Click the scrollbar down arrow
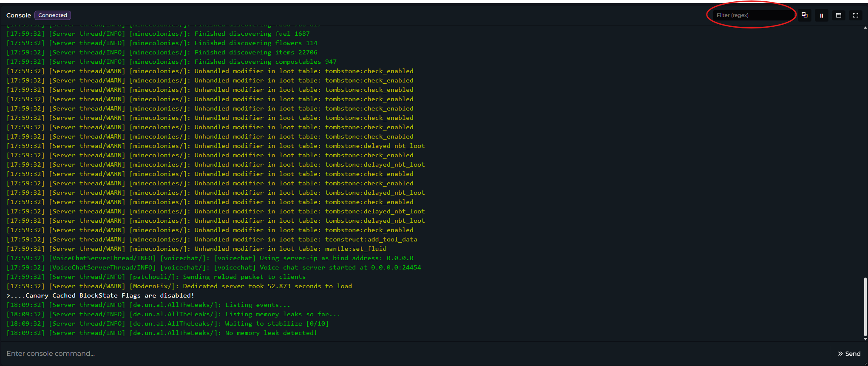 click(x=865, y=339)
